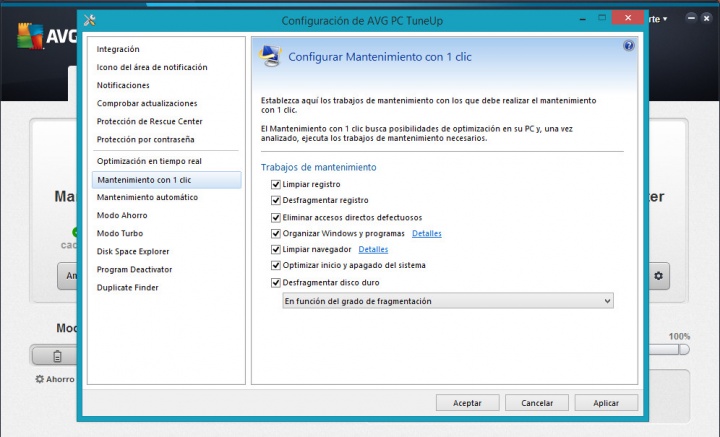The height and width of the screenshot is (437, 720).
Task: Minimize the background AVG main window
Action: point(691,18)
